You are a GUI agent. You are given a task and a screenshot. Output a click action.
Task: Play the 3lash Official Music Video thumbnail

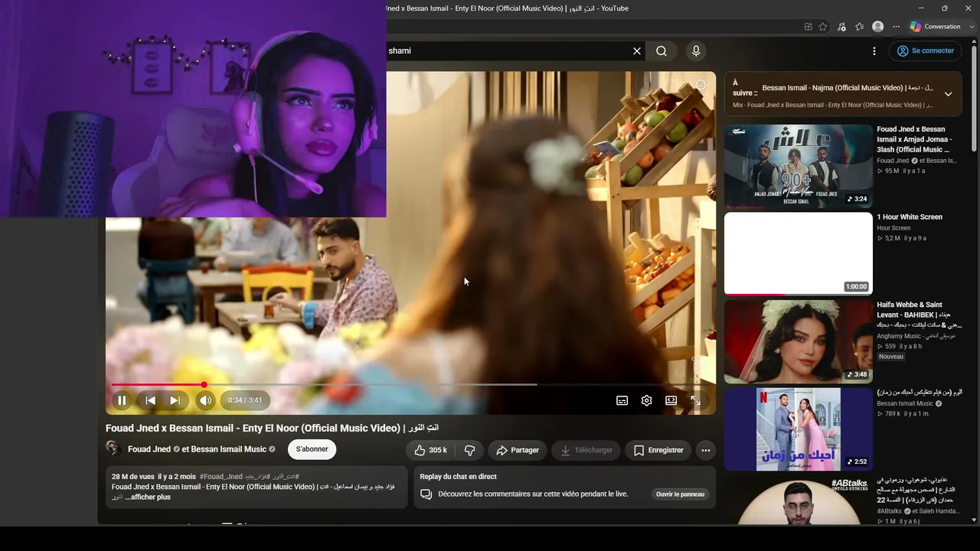point(799,166)
